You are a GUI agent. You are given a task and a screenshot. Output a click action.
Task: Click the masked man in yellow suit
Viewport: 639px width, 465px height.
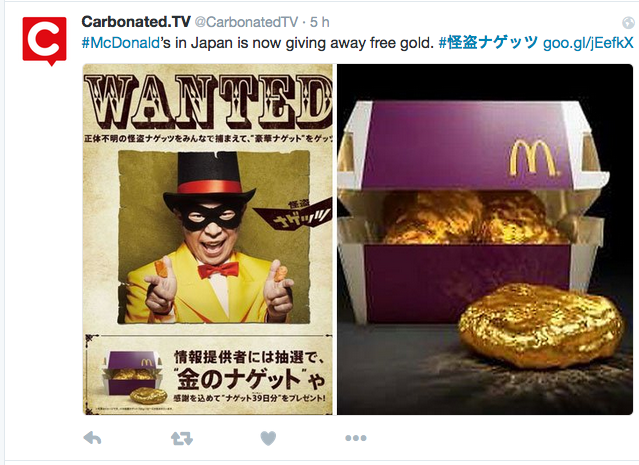click(x=210, y=238)
